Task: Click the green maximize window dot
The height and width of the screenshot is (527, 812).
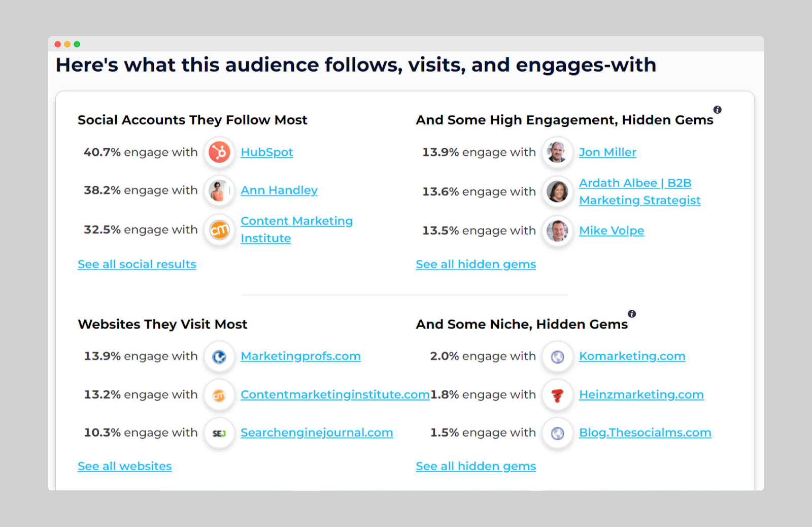Action: click(77, 44)
